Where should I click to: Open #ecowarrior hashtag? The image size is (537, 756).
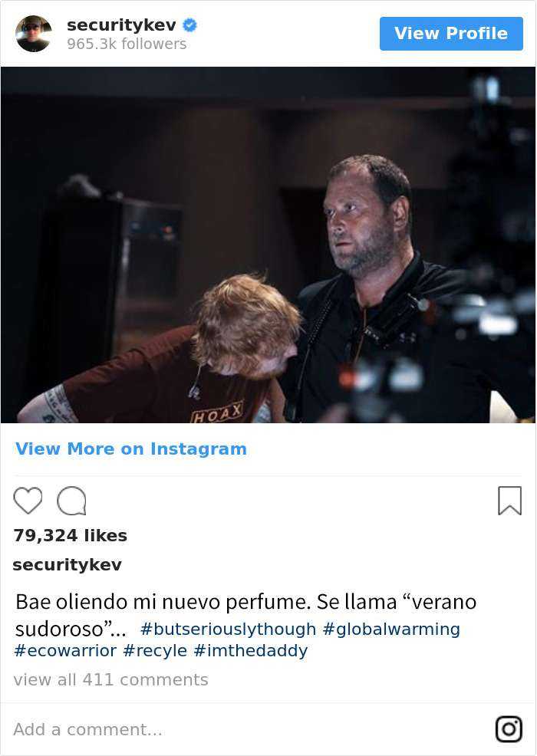[65, 651]
